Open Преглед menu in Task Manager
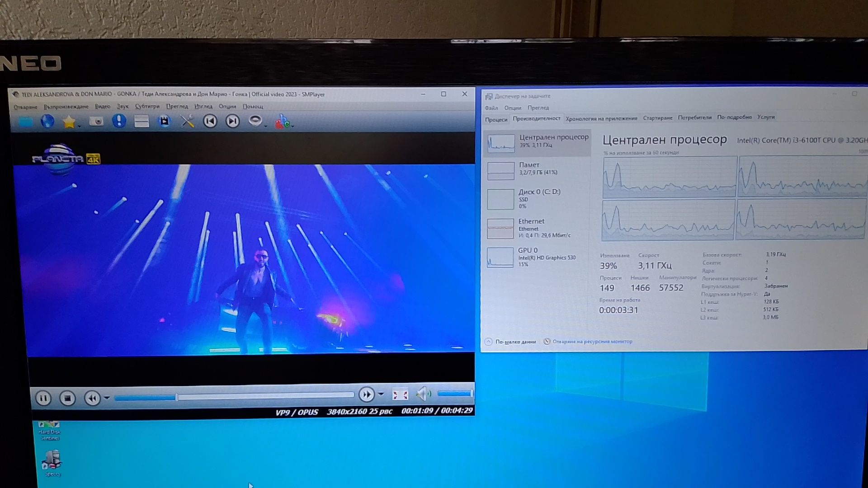 pyautogui.click(x=538, y=108)
